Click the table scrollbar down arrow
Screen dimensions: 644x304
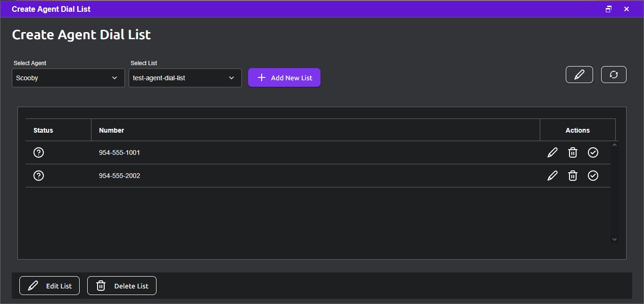point(614,239)
